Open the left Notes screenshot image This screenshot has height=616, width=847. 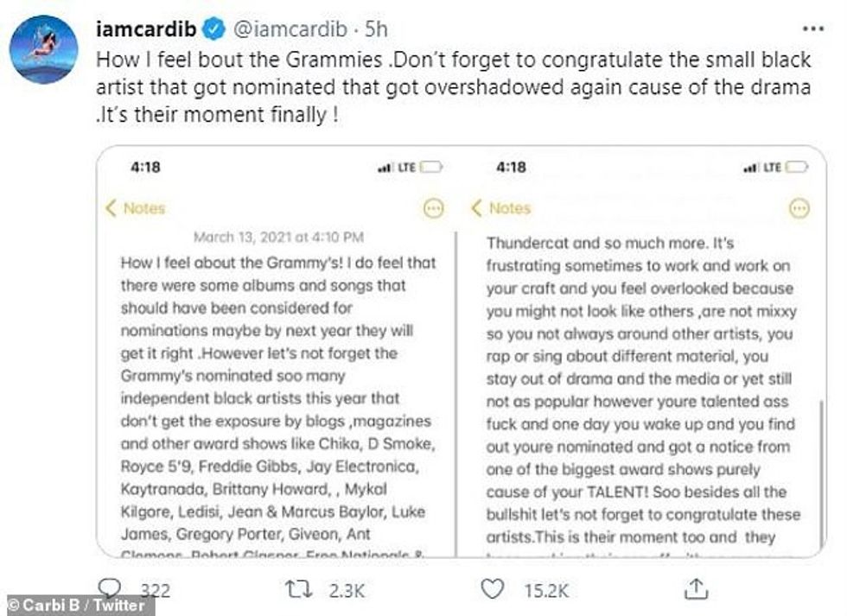click(277, 363)
